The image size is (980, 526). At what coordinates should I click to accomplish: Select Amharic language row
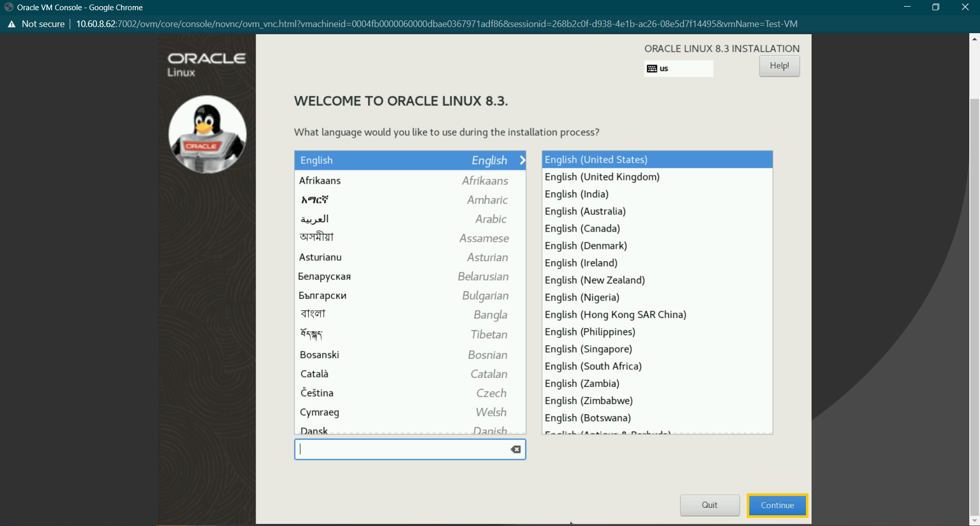point(410,200)
